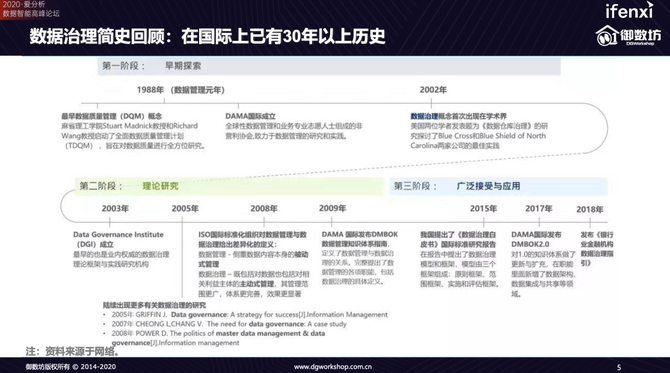Screen dimensions: 670x373
Task: Select the 2005年 timeline marker
Action: (185, 209)
